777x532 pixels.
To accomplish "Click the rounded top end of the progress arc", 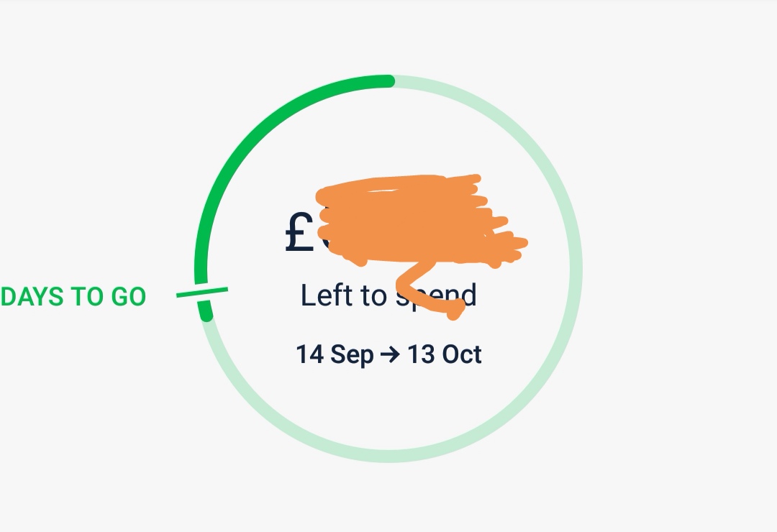I will 389,81.
